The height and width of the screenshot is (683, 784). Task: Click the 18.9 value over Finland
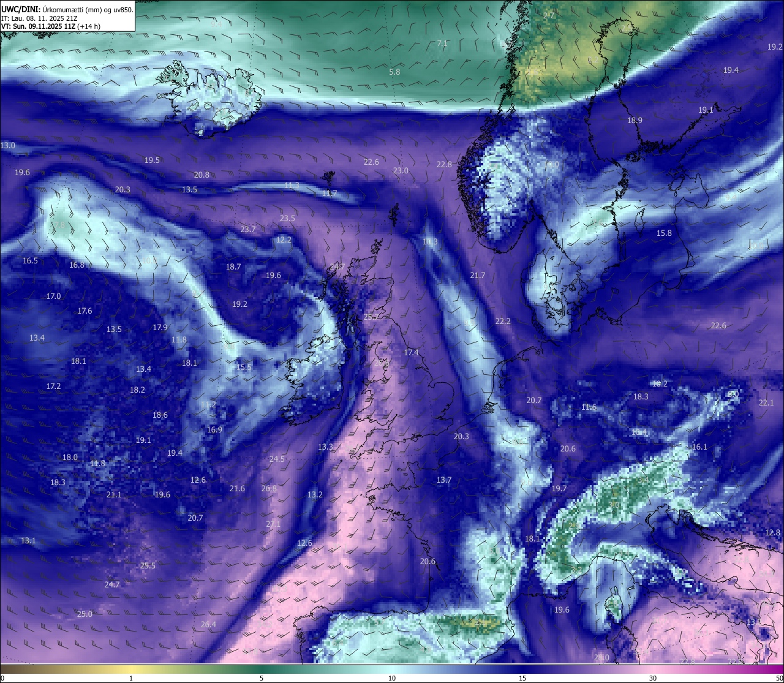pos(635,120)
